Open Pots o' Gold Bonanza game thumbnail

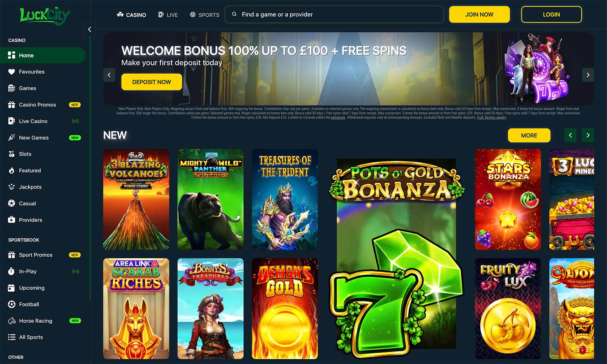click(396, 254)
